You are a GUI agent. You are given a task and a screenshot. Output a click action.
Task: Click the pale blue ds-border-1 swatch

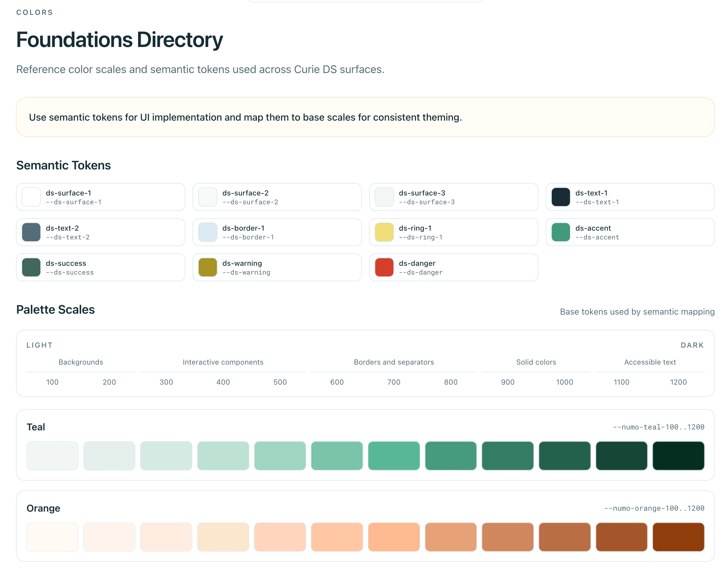pyautogui.click(x=208, y=232)
